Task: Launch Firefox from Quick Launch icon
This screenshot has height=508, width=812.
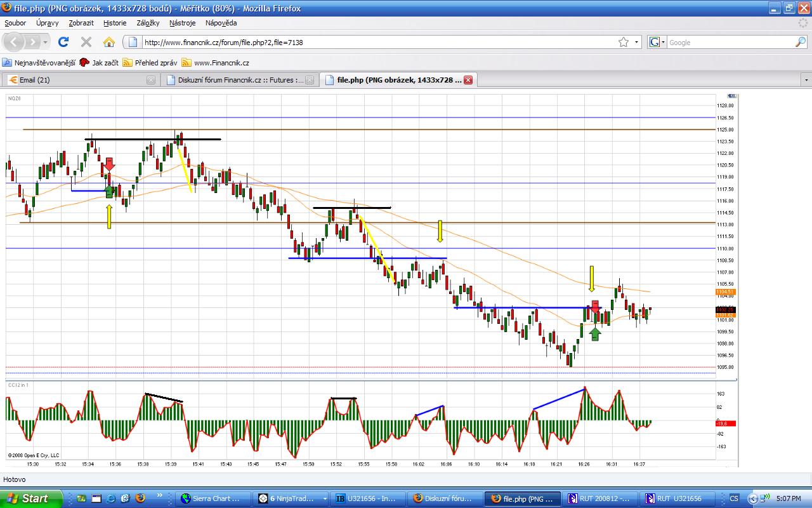Action: tap(140, 498)
